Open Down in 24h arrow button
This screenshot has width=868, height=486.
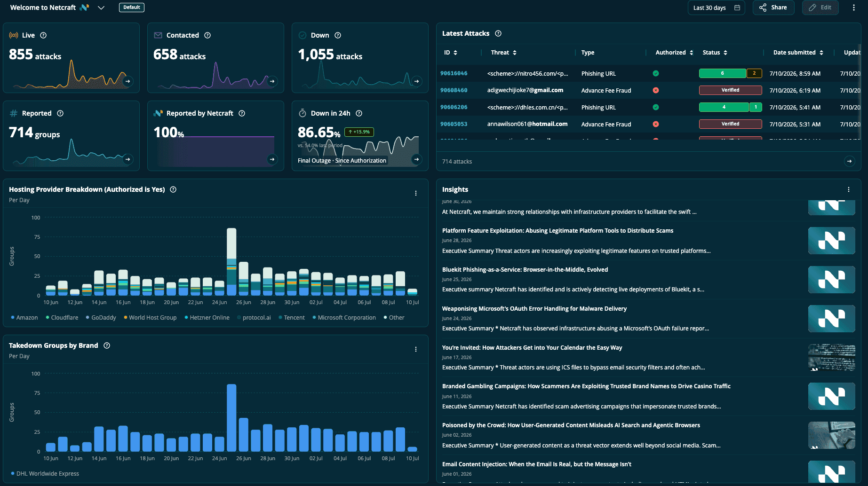pos(416,159)
